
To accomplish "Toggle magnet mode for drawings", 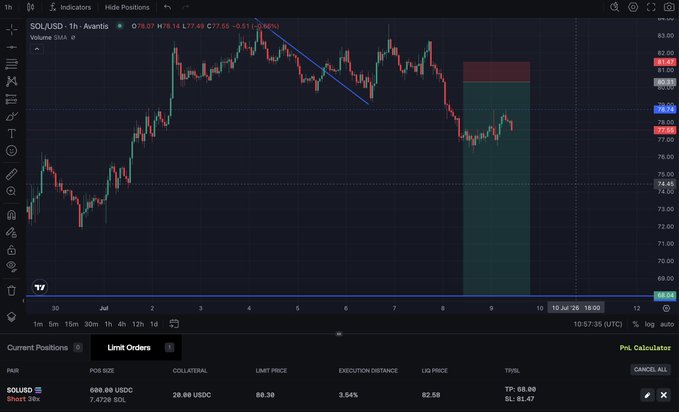I will (x=12, y=214).
